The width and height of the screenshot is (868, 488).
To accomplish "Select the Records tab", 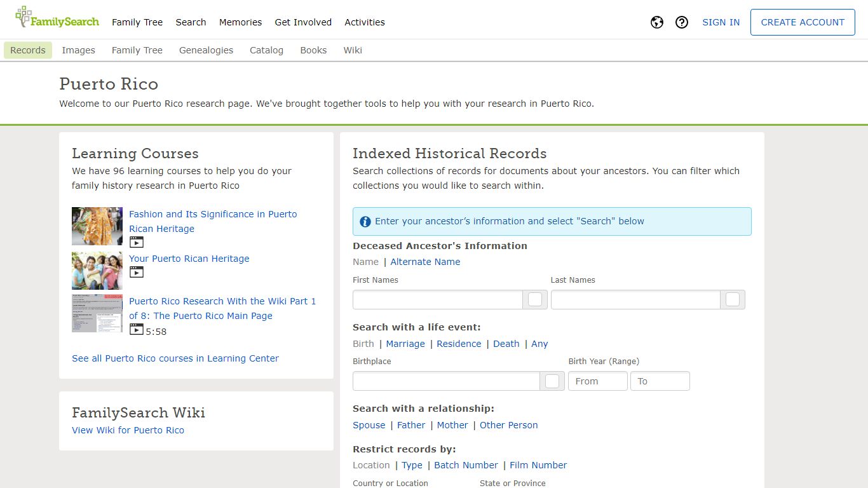I will (x=28, y=50).
